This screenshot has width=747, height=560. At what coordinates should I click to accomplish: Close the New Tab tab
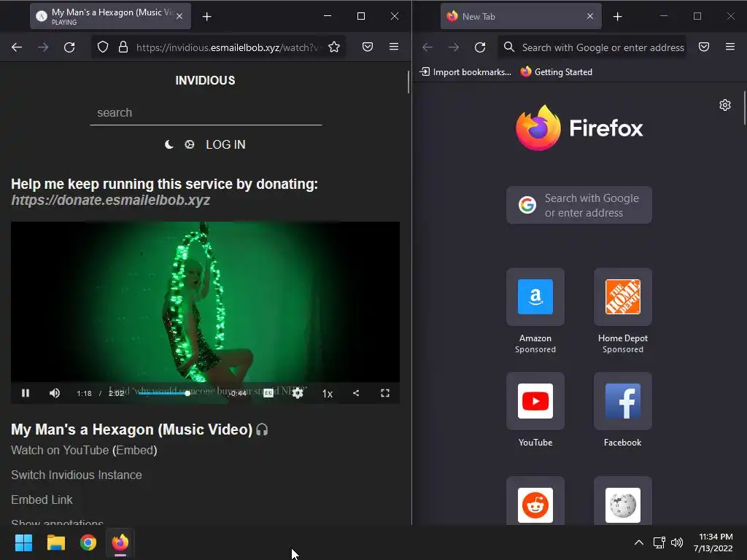tap(590, 16)
